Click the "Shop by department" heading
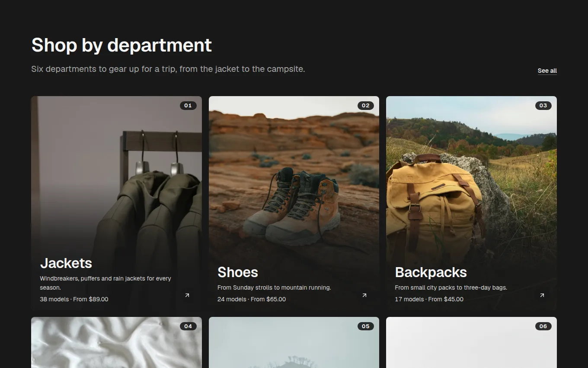 (121, 45)
